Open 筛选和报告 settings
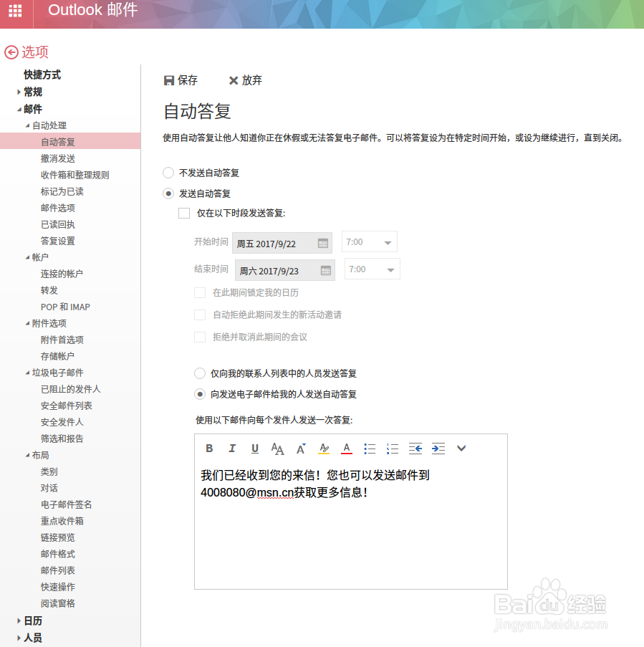 click(x=62, y=438)
